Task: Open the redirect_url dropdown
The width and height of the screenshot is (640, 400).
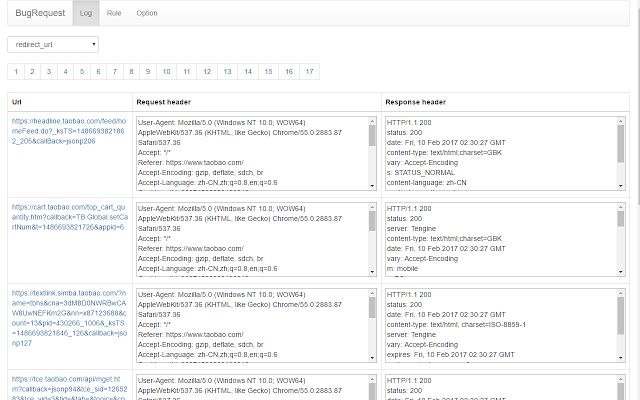Action: pyautogui.click(x=53, y=45)
